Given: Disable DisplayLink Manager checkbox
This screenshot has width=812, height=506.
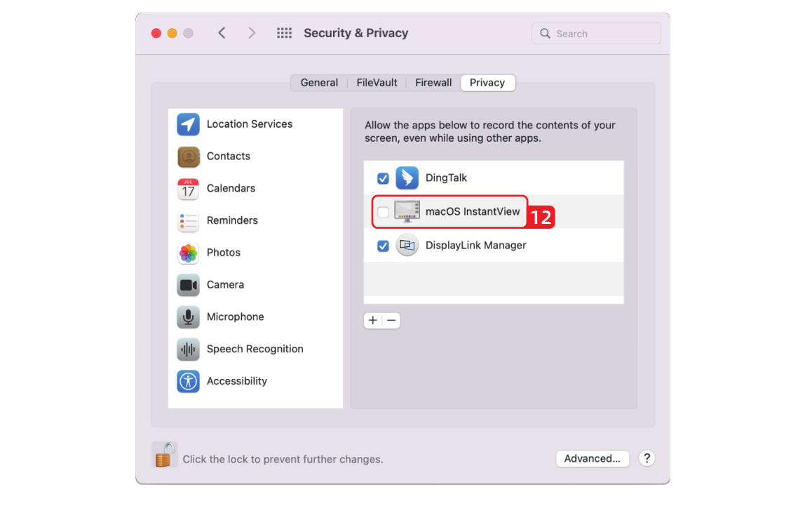Looking at the screenshot, I should (x=383, y=246).
